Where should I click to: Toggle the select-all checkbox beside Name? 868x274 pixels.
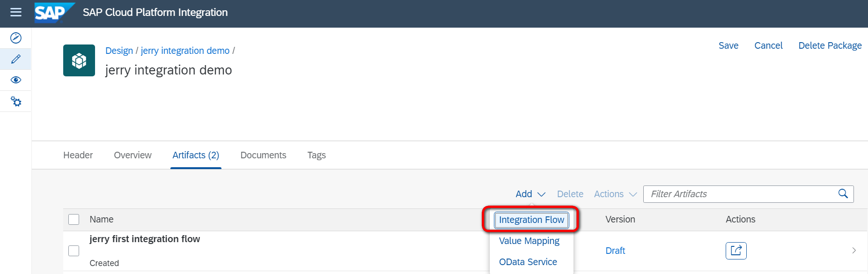pos(74,219)
